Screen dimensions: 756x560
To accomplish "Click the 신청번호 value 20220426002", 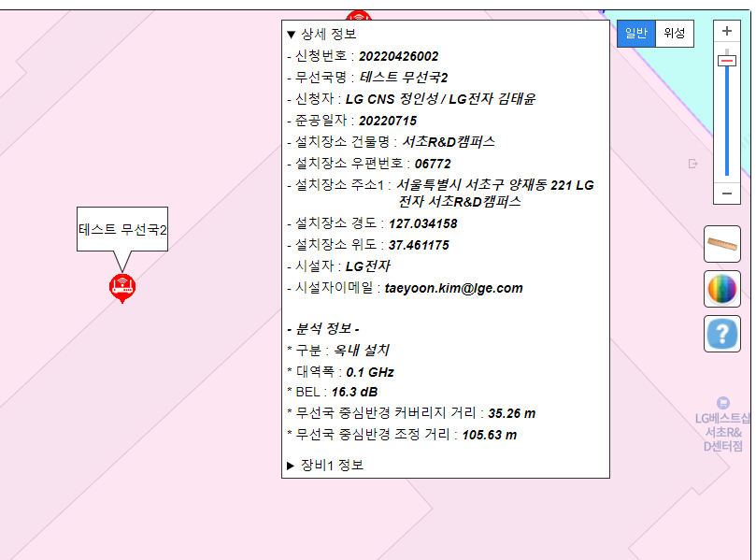I will 398,56.
